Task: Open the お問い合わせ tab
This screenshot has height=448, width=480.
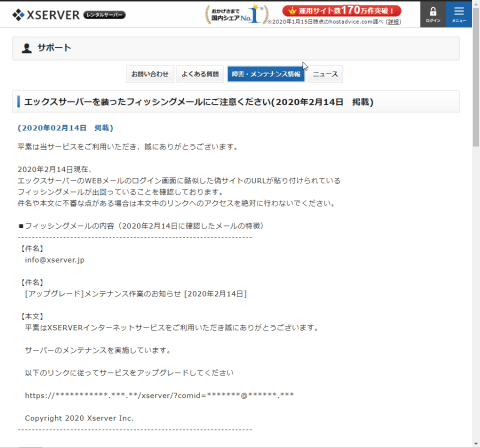Action: coord(150,74)
